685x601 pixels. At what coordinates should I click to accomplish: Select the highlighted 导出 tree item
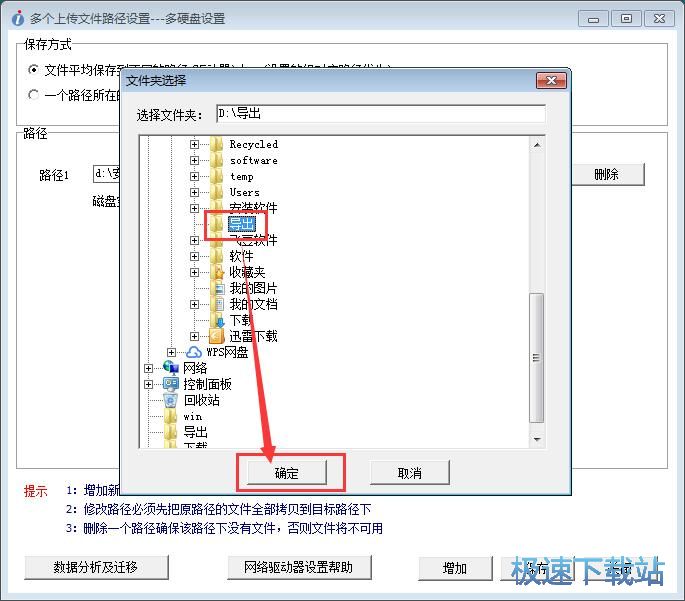pyautogui.click(x=242, y=224)
